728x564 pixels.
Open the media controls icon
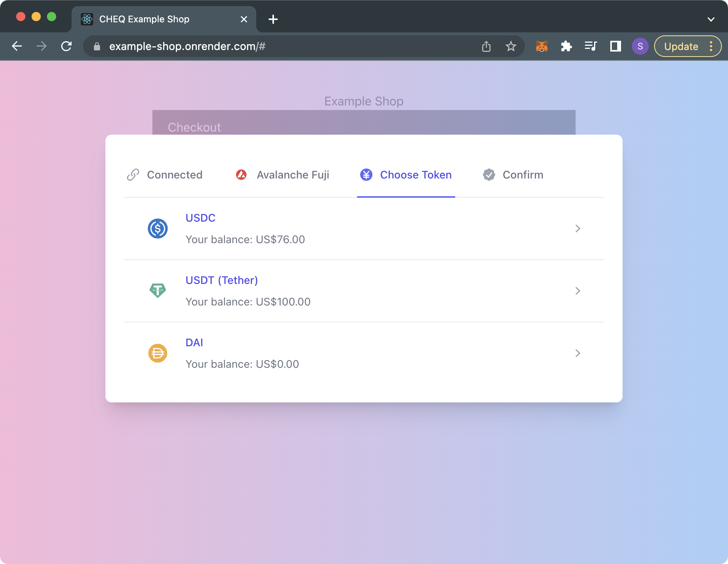click(x=591, y=47)
